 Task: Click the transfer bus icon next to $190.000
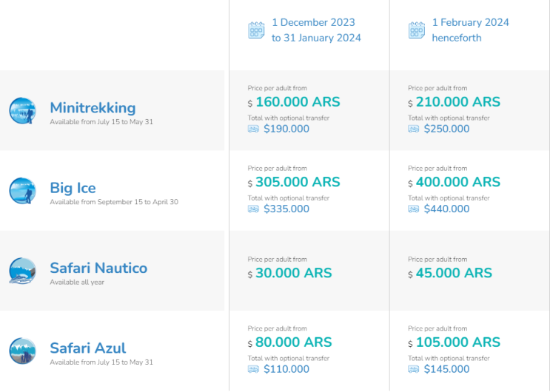click(254, 129)
